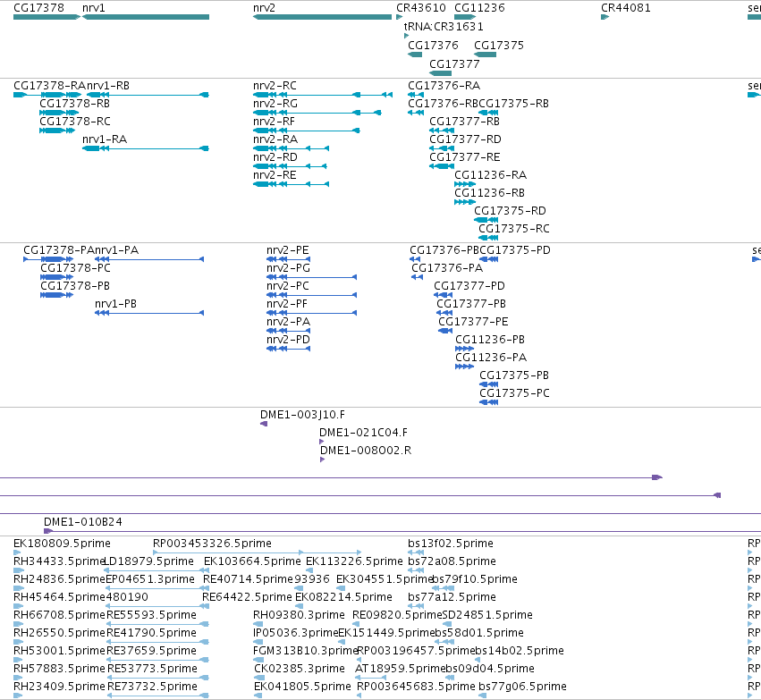Screen dimensions: 761x700
Task: Click the CG17377-RB transcript label
Action: pos(464,122)
